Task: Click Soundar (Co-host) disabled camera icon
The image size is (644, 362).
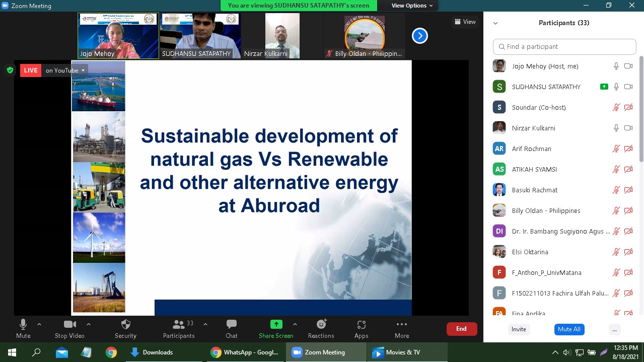Action: pyautogui.click(x=628, y=107)
